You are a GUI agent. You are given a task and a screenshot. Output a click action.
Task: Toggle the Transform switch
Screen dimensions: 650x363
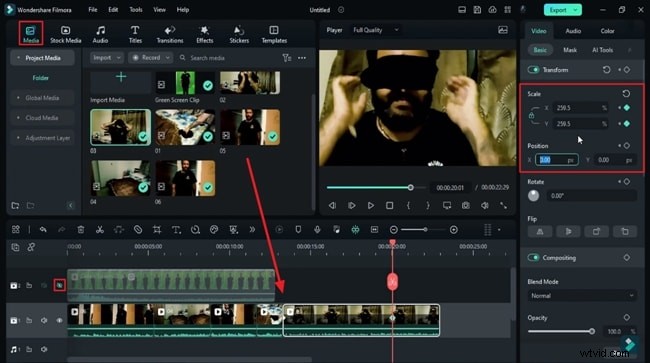pos(534,70)
